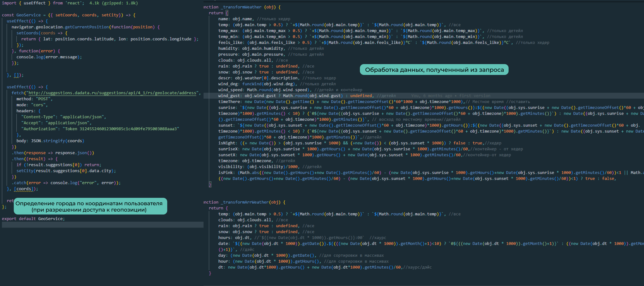This screenshot has width=644, height=286.
Task: Select the isNight property line
Action: 360,143
